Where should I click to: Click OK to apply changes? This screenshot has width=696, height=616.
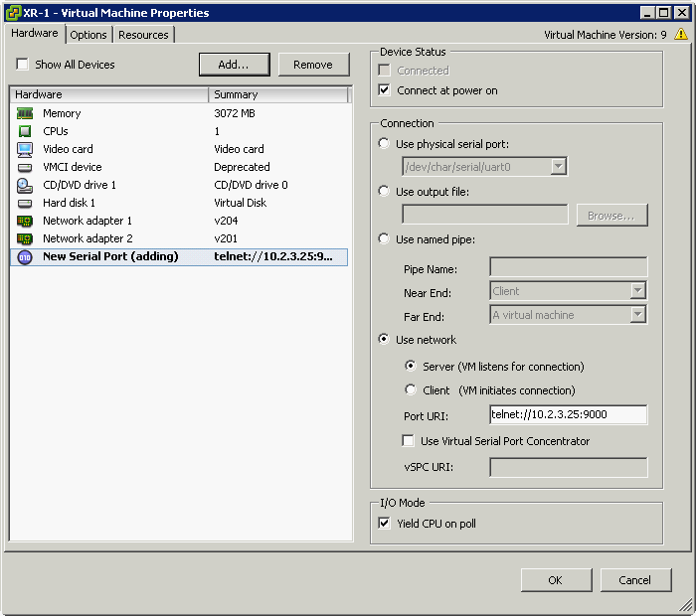(x=556, y=580)
